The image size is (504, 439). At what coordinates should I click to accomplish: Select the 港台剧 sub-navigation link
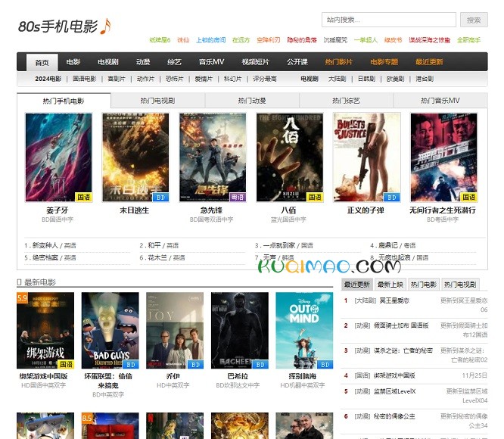coord(425,79)
